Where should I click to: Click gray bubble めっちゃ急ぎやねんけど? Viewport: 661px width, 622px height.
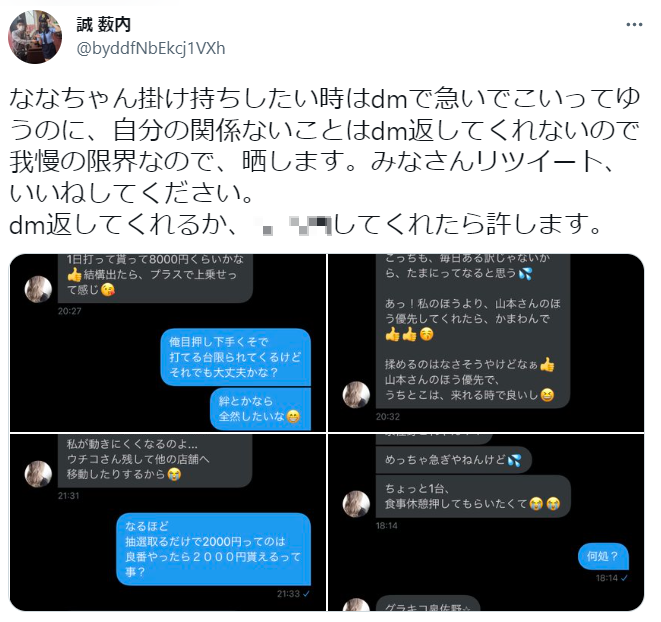pos(454,460)
